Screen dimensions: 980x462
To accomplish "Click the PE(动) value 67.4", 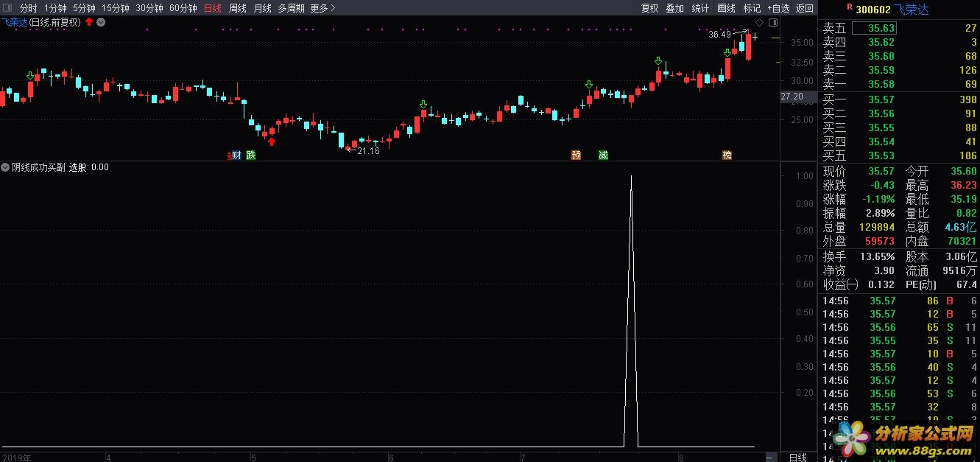I will coord(966,284).
